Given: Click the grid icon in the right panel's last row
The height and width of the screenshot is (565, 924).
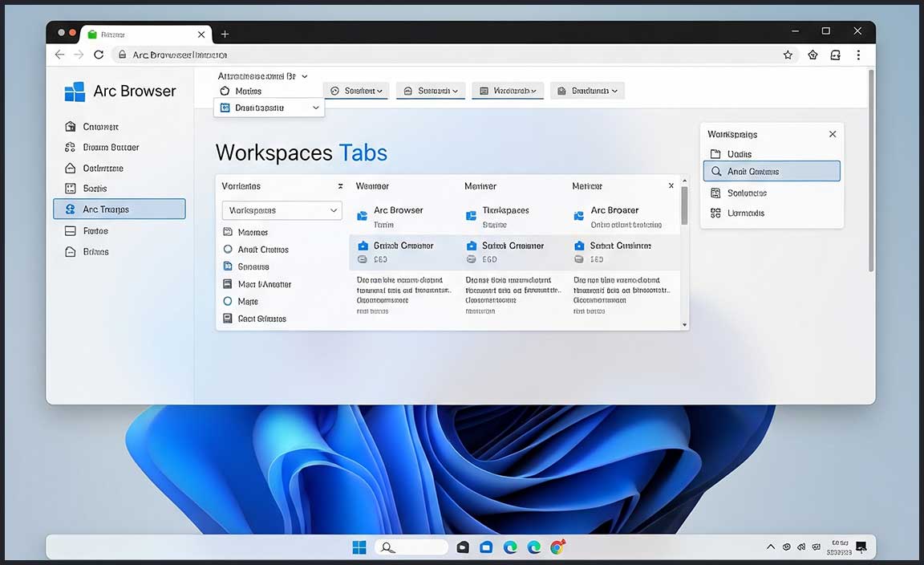Looking at the screenshot, I should click(715, 213).
